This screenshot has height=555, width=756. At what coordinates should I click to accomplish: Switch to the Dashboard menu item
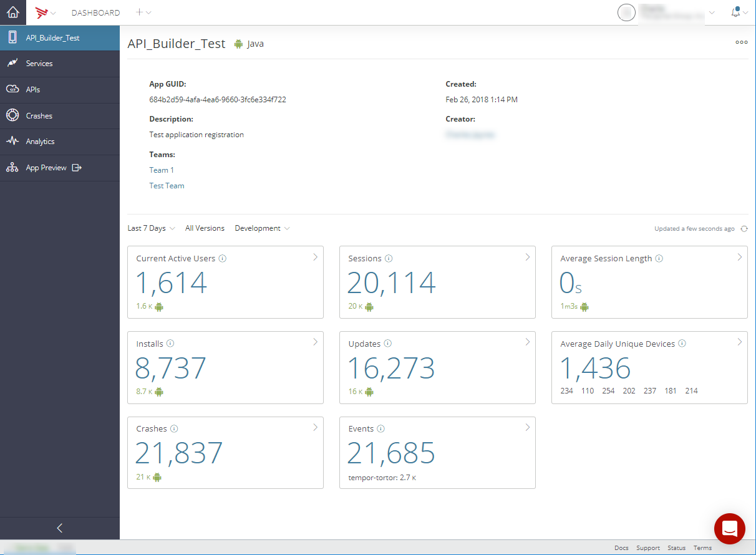[95, 12]
